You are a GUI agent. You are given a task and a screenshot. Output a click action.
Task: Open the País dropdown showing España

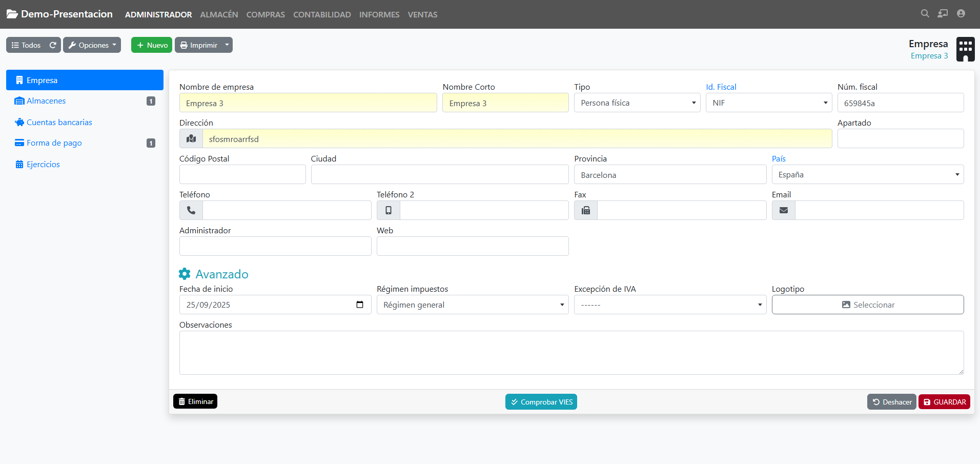[867, 175]
